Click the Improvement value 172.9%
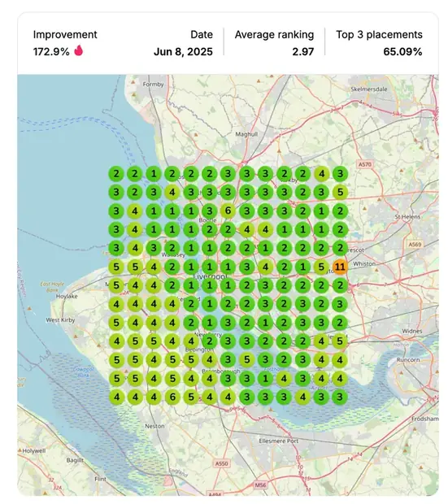Screen dimensions: 448x504 [x=51, y=51]
